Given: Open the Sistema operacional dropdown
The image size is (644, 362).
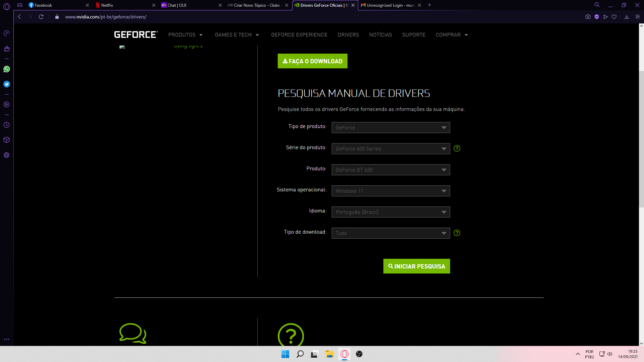Looking at the screenshot, I should pyautogui.click(x=391, y=191).
